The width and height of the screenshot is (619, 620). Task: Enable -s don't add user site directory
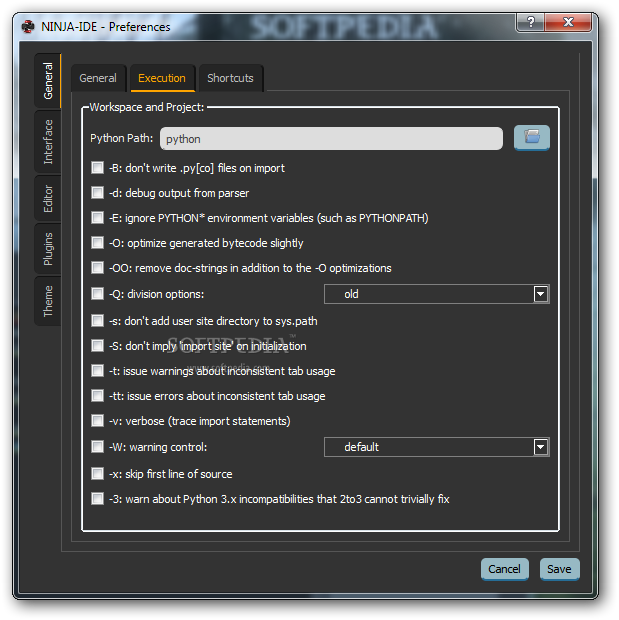[97, 321]
